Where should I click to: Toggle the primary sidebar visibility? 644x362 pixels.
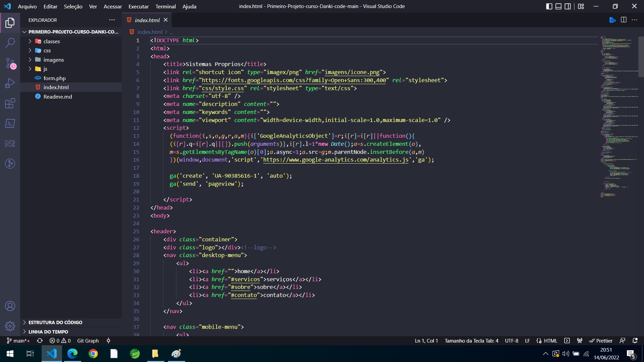coord(549,6)
